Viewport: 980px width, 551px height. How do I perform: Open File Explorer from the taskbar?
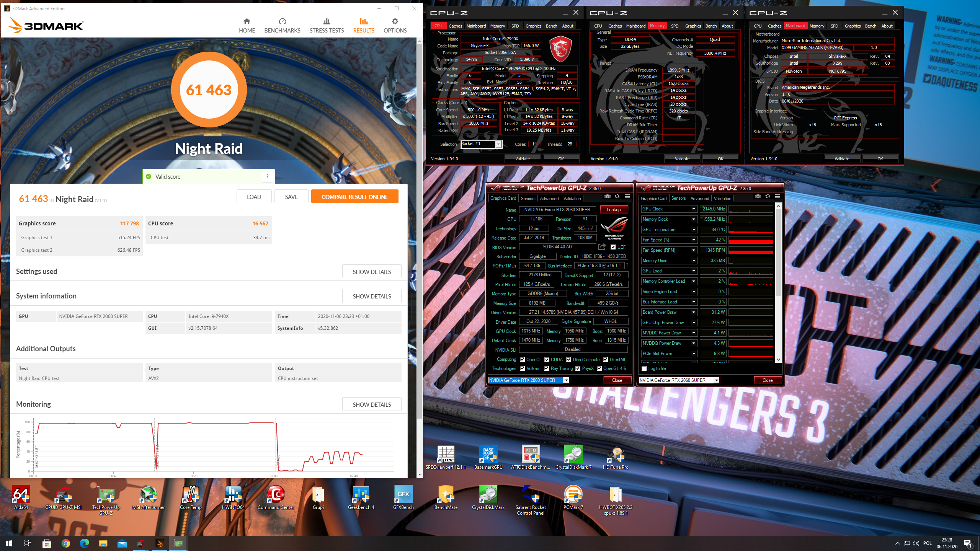click(x=103, y=543)
